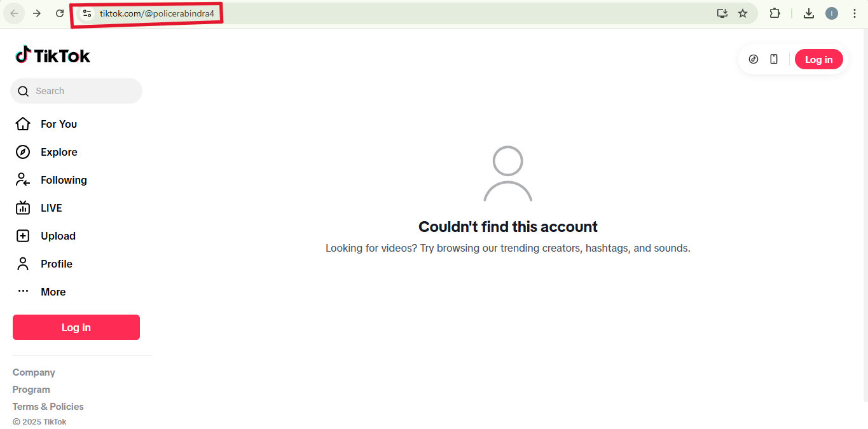Viewport: 868px width, 429px height.
Task: Open the LIVE section icon
Action: point(23,208)
